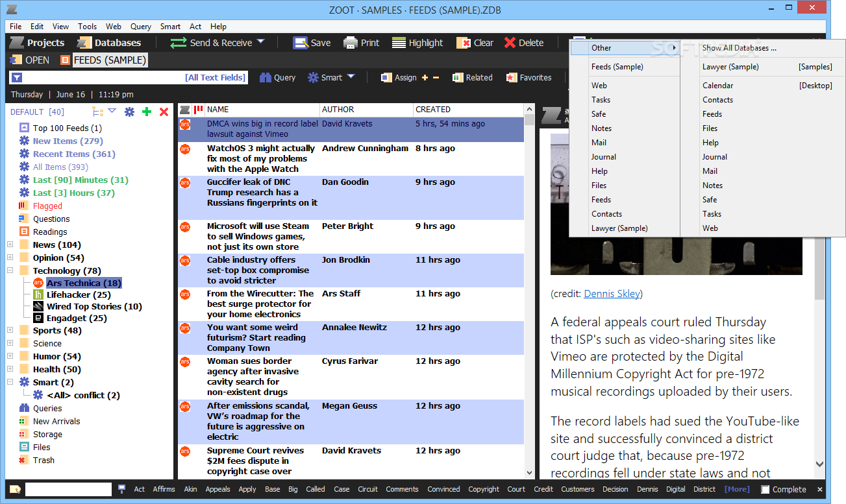Expand the Health folder
This screenshot has height=504, width=846.
click(x=10, y=369)
